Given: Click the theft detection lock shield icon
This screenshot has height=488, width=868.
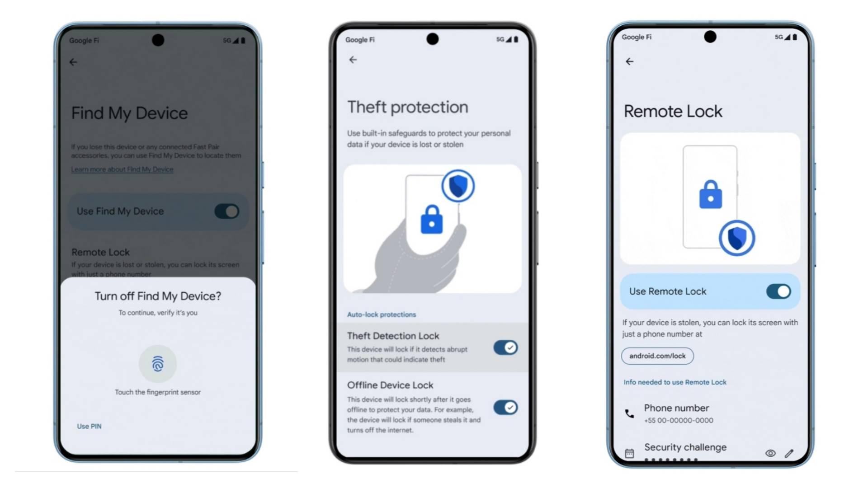Looking at the screenshot, I should (458, 186).
